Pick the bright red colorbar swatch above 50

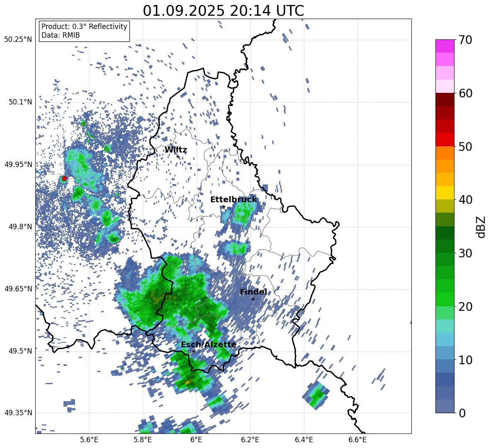pyautogui.click(x=445, y=140)
